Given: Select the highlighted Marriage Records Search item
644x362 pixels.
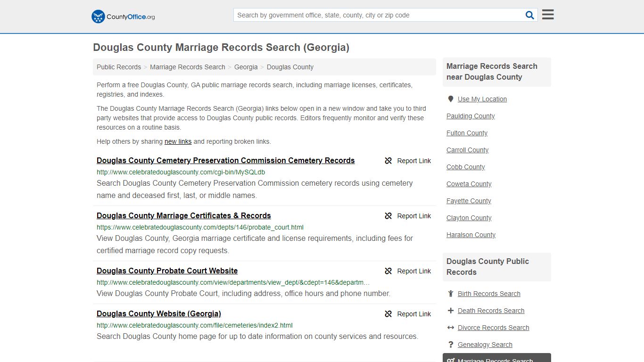Looking at the screenshot, I should (x=497, y=358).
